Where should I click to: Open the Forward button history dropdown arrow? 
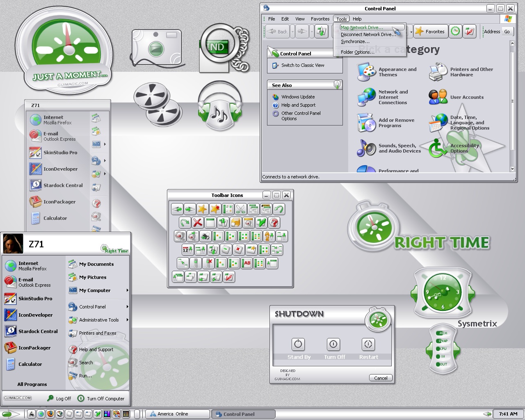click(x=312, y=32)
